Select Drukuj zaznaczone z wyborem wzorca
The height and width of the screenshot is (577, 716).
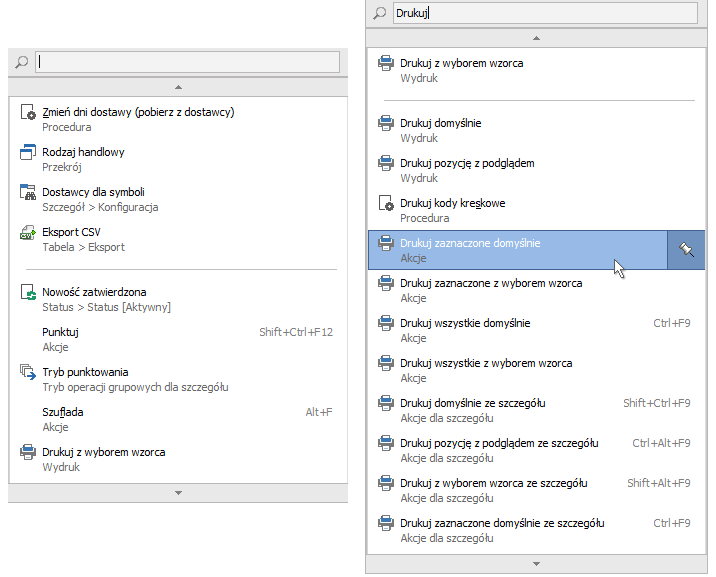point(491,284)
